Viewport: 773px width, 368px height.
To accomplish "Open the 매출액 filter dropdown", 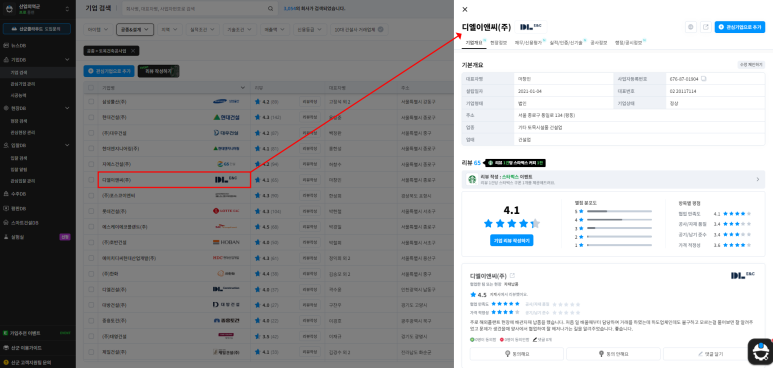I will tap(275, 30).
